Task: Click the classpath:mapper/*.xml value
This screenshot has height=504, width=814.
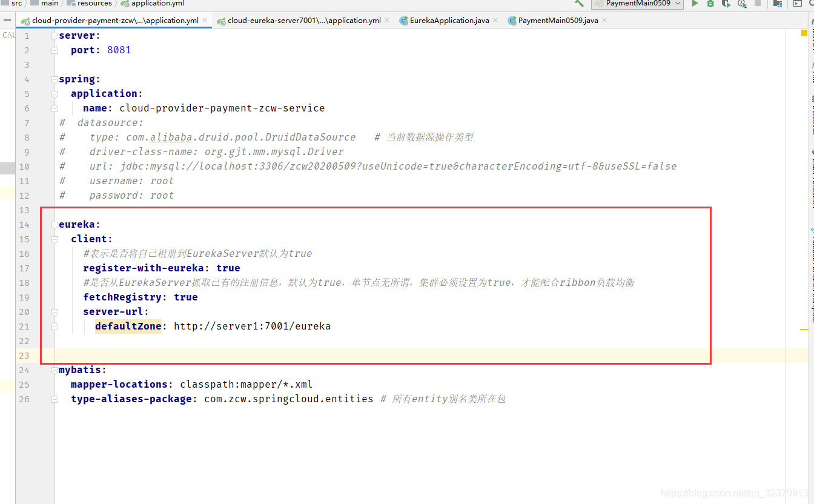Action: point(246,385)
